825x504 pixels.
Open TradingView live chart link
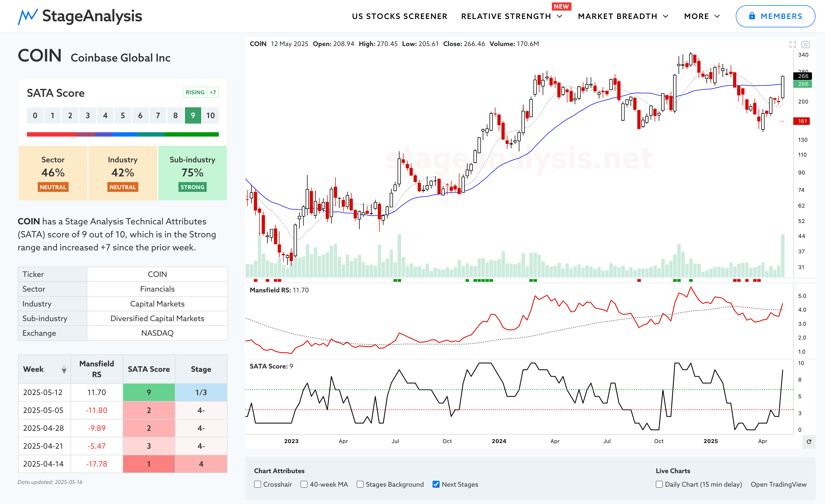pyautogui.click(x=778, y=484)
